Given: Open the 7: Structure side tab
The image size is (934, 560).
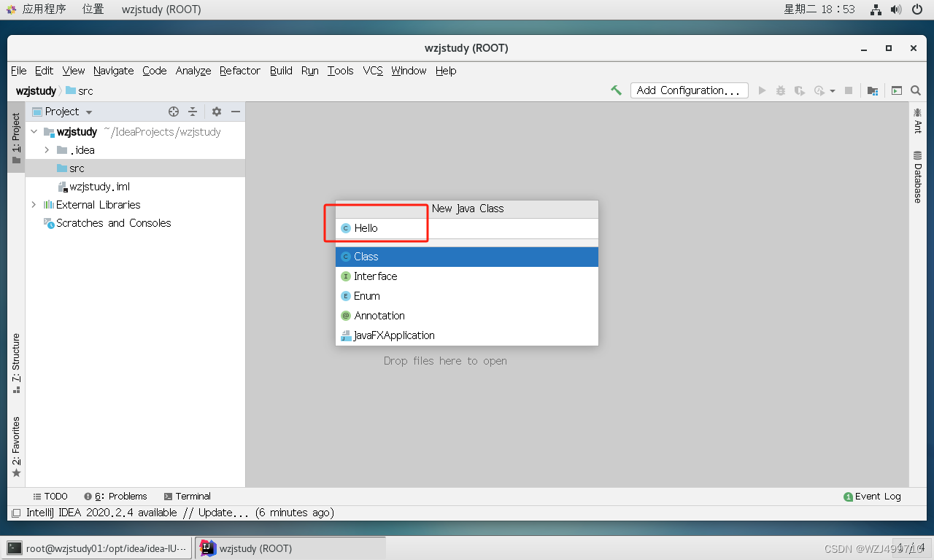Looking at the screenshot, I should pos(16,362).
